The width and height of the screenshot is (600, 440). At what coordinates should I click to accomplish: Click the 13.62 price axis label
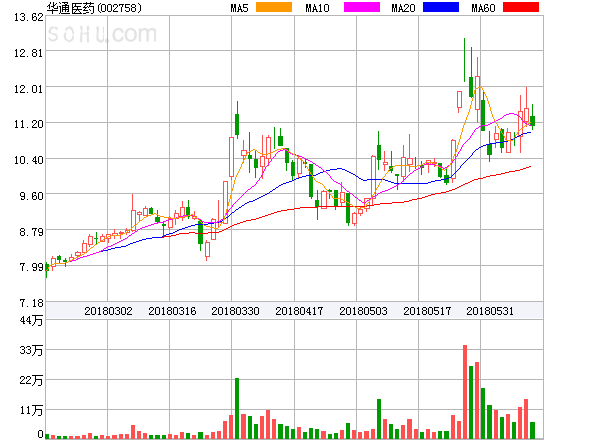pos(29,17)
